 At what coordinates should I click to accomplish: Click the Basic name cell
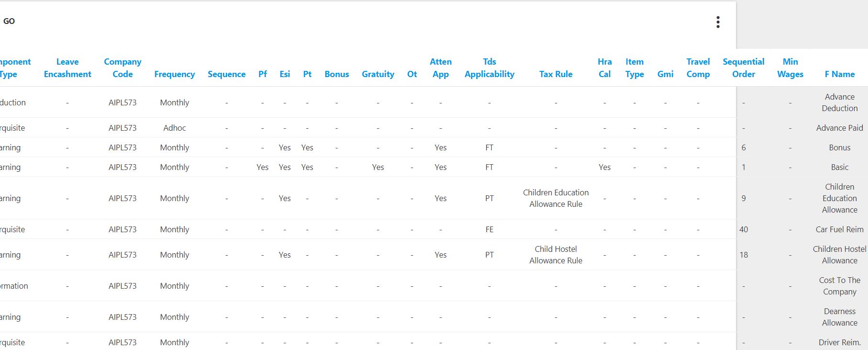840,167
